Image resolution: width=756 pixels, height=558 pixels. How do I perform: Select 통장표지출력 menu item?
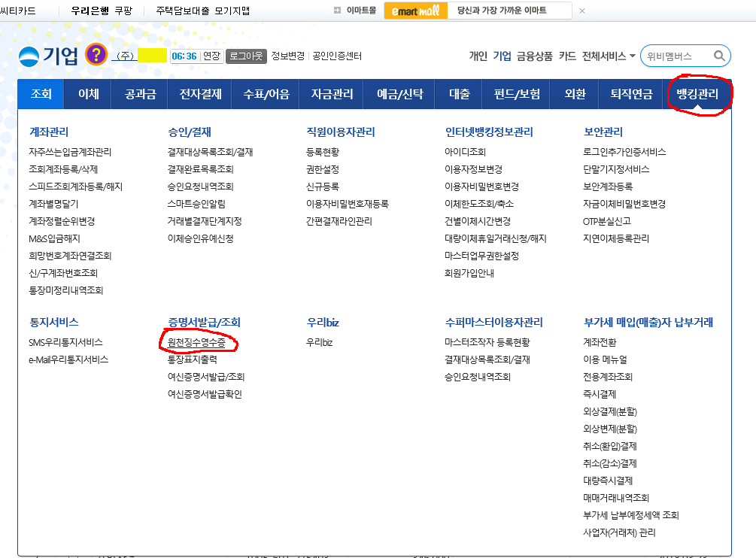[x=193, y=359]
